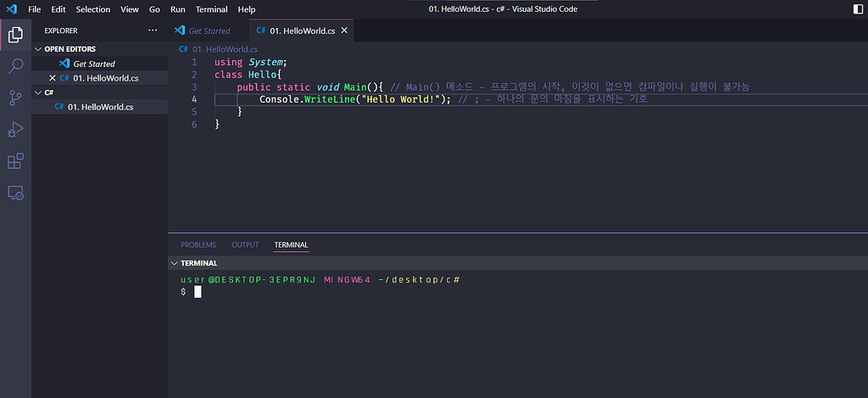Close the 01. HelloWorld.cs editor tab

pos(344,31)
